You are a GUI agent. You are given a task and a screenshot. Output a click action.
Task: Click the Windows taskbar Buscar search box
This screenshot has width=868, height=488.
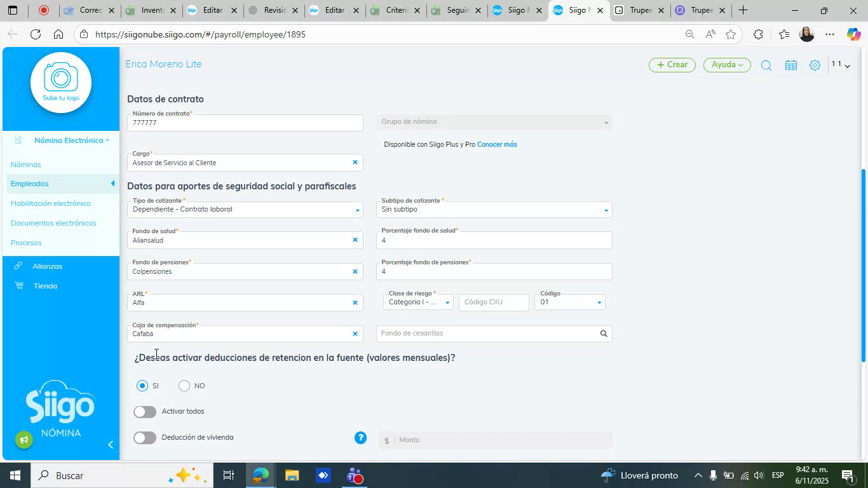[121, 475]
